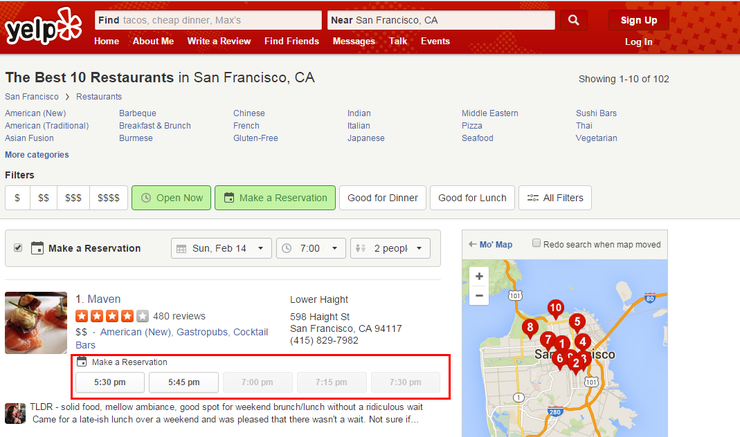Click map pin number 5
740x437 pixels.
(x=577, y=323)
